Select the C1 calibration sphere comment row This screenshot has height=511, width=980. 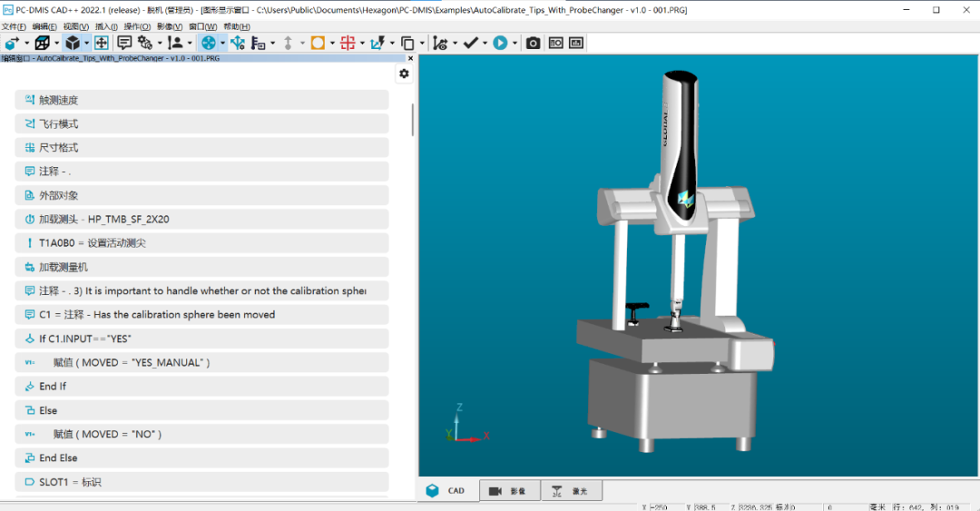click(x=201, y=315)
